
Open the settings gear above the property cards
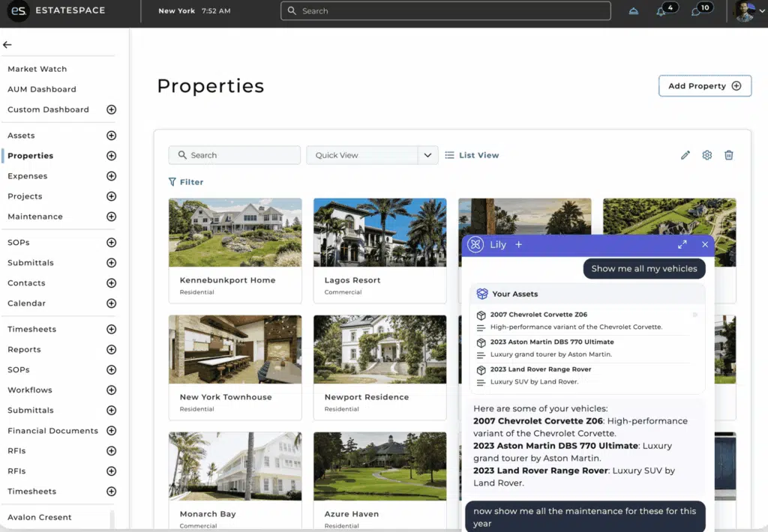706,155
